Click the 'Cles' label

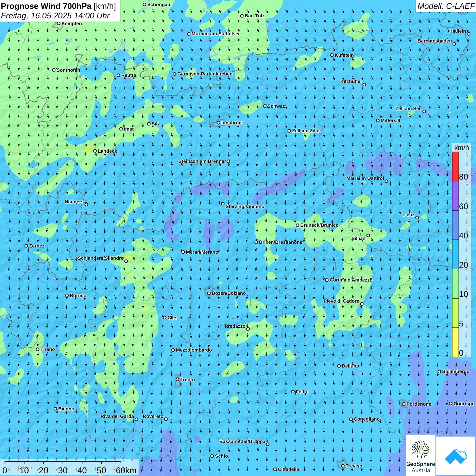click(172, 318)
